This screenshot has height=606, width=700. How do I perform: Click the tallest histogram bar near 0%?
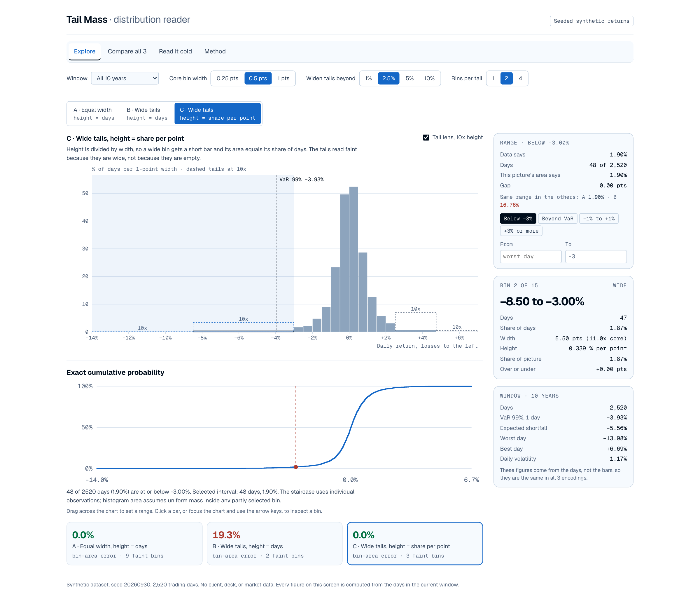[354, 259]
